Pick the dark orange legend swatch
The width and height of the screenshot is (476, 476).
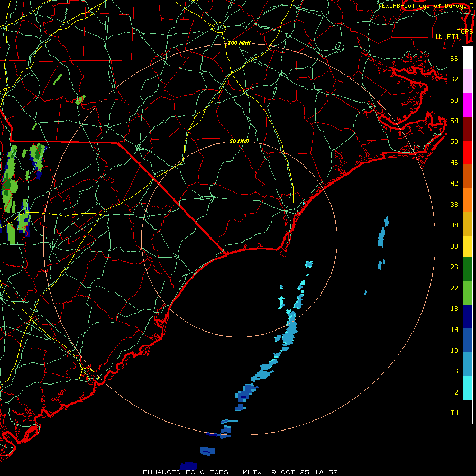click(467, 176)
